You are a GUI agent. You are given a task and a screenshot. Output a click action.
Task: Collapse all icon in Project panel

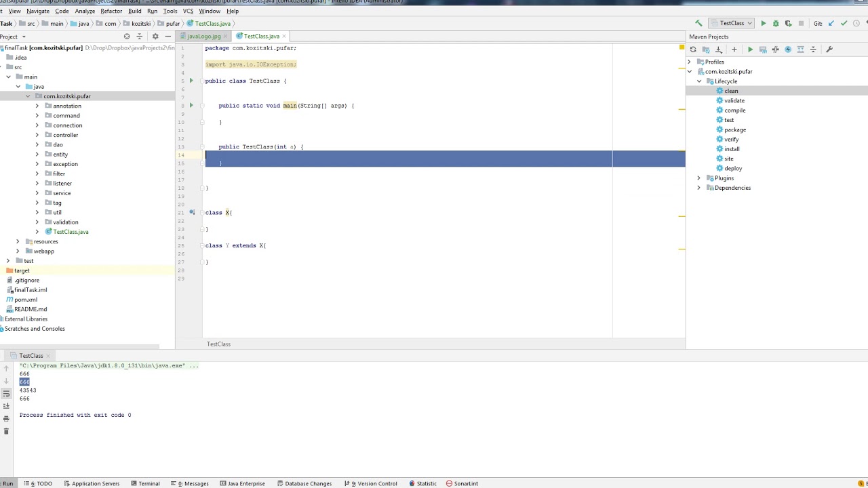coord(140,37)
